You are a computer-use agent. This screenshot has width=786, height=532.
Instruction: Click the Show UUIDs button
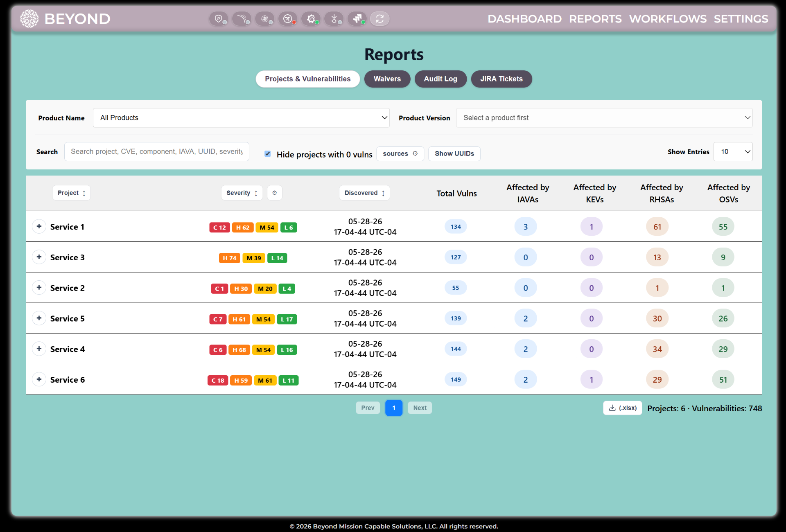click(x=454, y=153)
